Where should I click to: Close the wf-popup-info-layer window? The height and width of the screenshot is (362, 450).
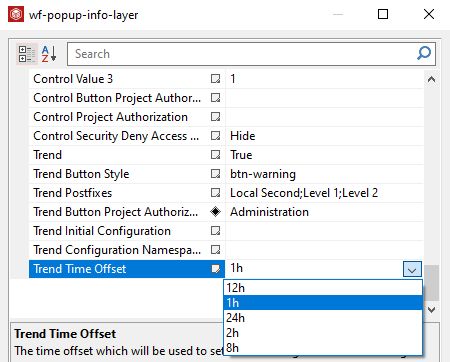tap(429, 14)
